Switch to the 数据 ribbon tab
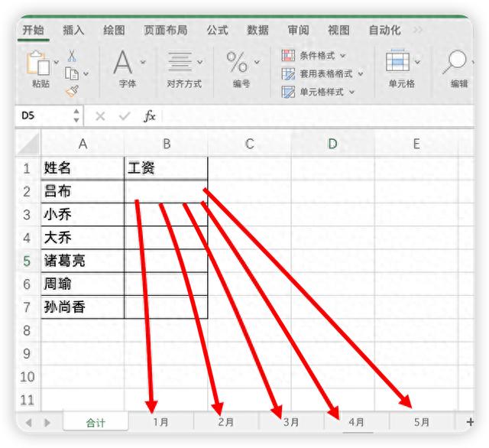The height and width of the screenshot is (448, 489). pos(258,31)
